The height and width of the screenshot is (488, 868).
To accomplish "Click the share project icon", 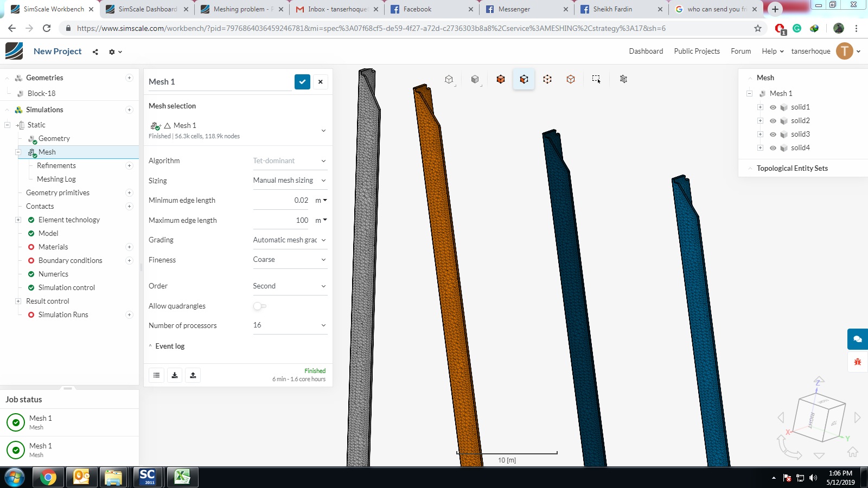I will [95, 52].
